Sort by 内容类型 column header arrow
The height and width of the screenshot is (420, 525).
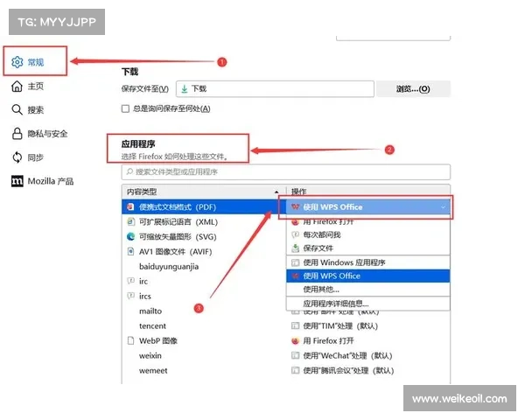point(276,192)
